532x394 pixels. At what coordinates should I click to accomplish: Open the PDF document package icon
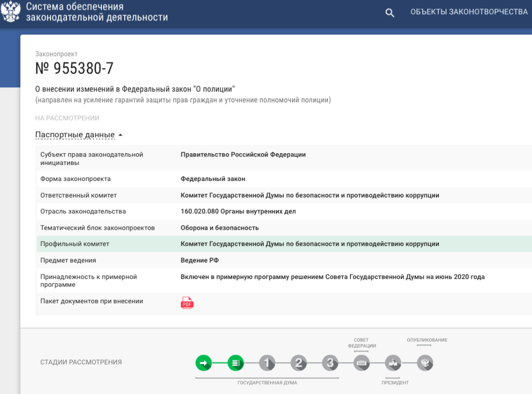[187, 303]
